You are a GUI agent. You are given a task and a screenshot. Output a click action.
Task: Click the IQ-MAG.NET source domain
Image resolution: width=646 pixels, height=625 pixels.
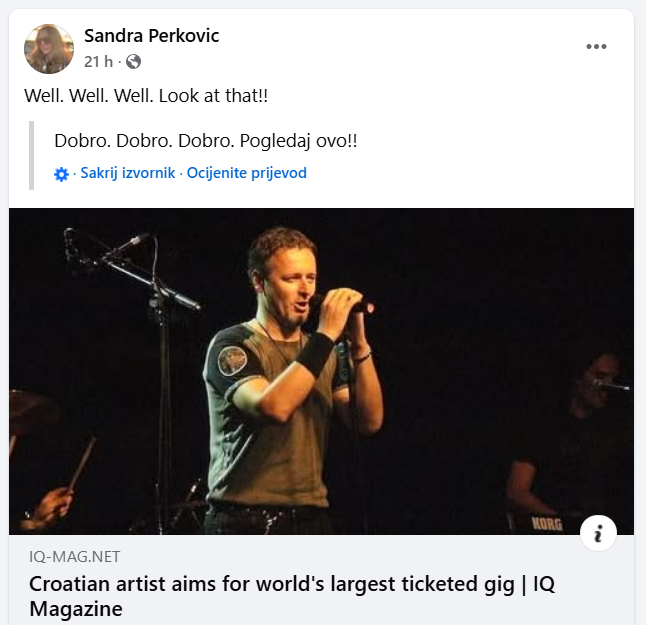pyautogui.click(x=75, y=557)
